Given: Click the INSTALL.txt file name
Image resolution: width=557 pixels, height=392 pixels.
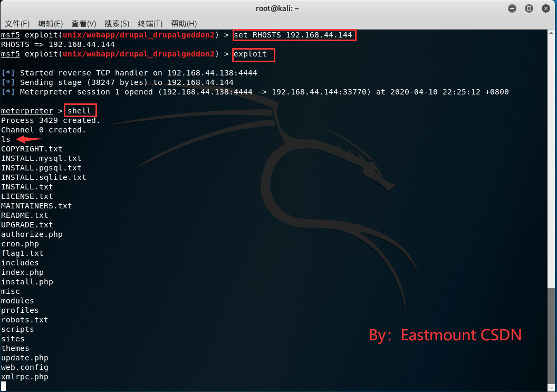Looking at the screenshot, I should 27,187.
